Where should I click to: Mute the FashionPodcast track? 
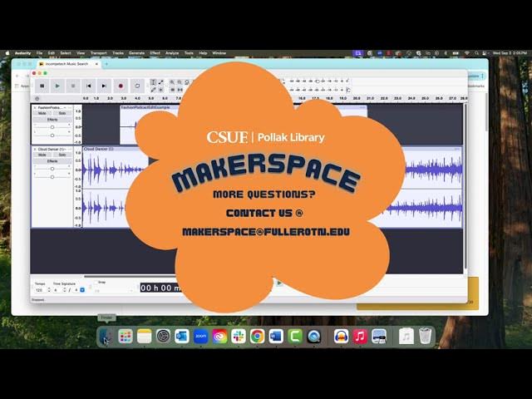42,113
